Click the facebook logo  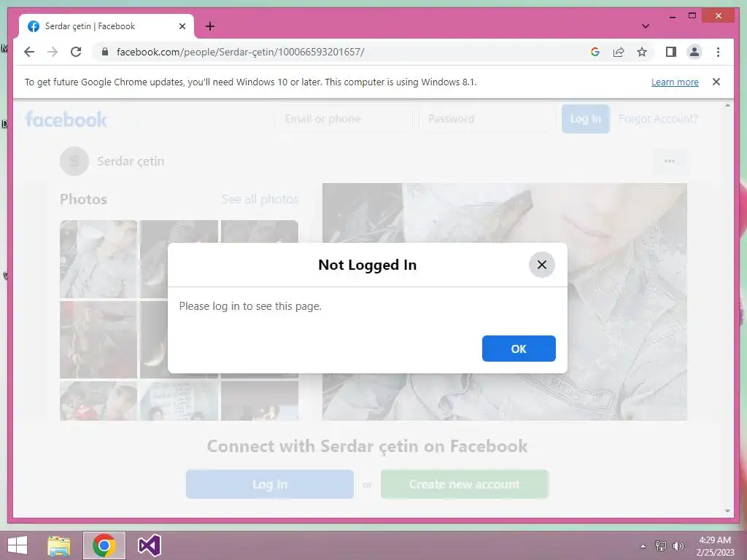(x=66, y=119)
